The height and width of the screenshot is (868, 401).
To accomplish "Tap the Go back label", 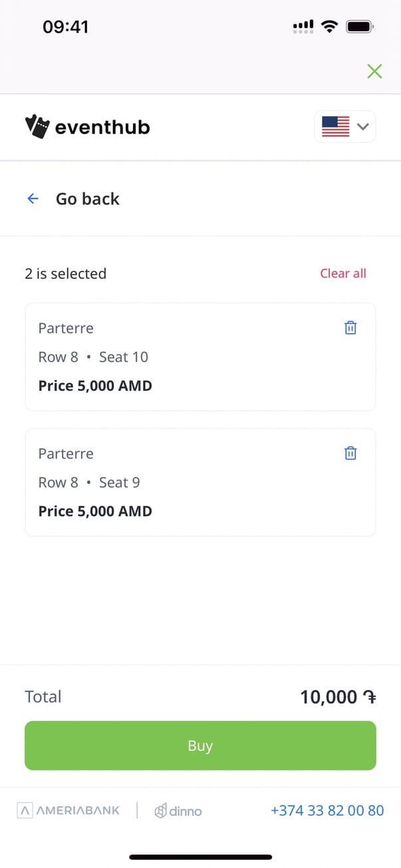I will click(87, 199).
